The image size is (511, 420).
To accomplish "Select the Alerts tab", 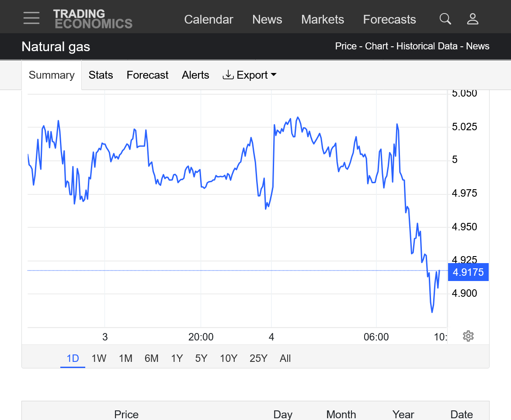I will [195, 75].
